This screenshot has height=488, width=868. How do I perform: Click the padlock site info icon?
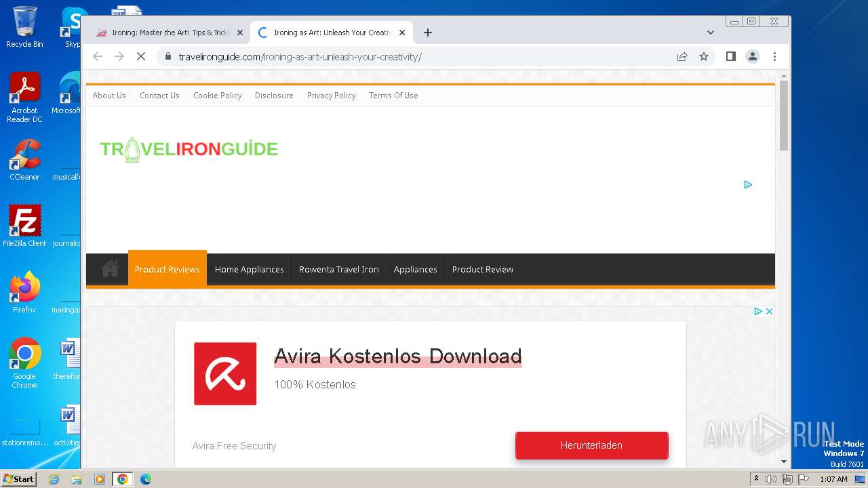pyautogui.click(x=167, y=57)
